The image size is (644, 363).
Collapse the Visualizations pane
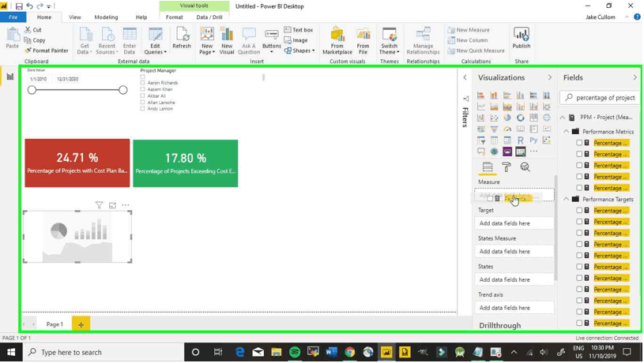[x=549, y=77]
